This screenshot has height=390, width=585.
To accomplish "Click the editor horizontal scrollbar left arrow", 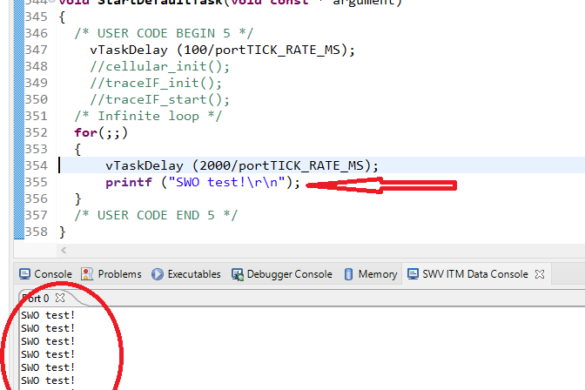I will point(64,250).
